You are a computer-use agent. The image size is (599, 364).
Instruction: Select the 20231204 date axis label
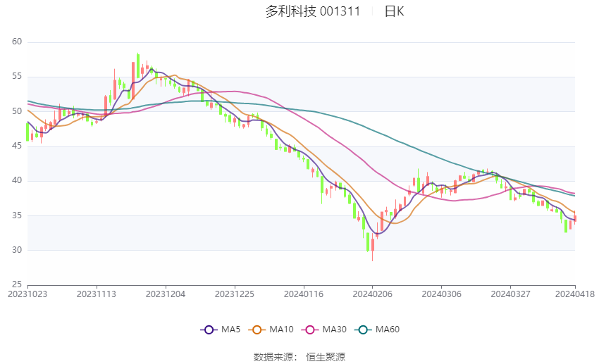(166, 294)
